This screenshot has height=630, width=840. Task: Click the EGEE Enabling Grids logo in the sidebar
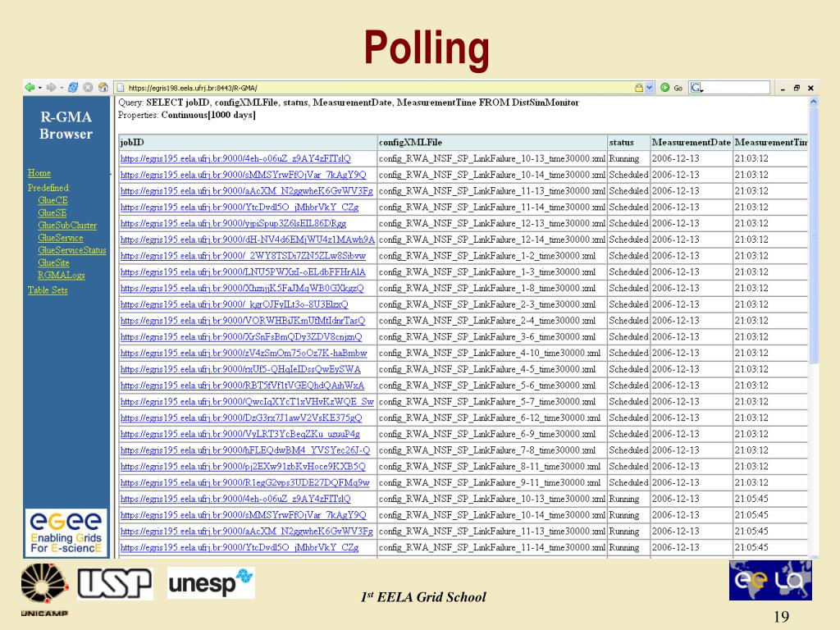66,533
